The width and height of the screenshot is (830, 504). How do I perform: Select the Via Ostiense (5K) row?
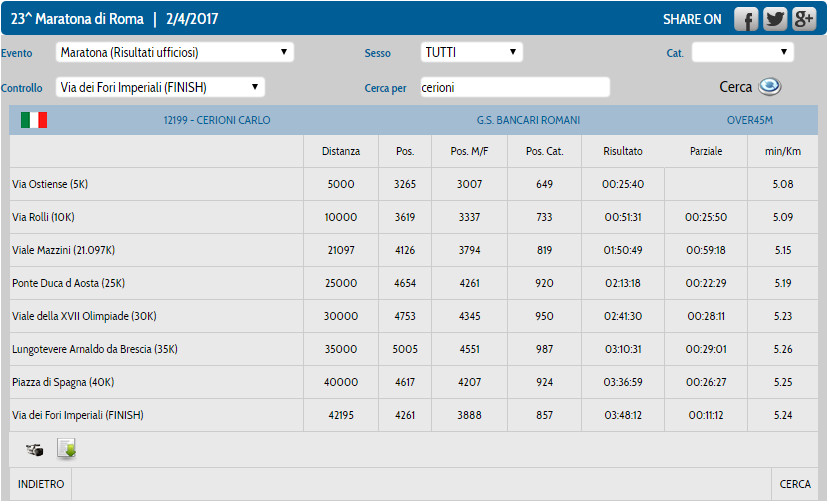point(50,184)
